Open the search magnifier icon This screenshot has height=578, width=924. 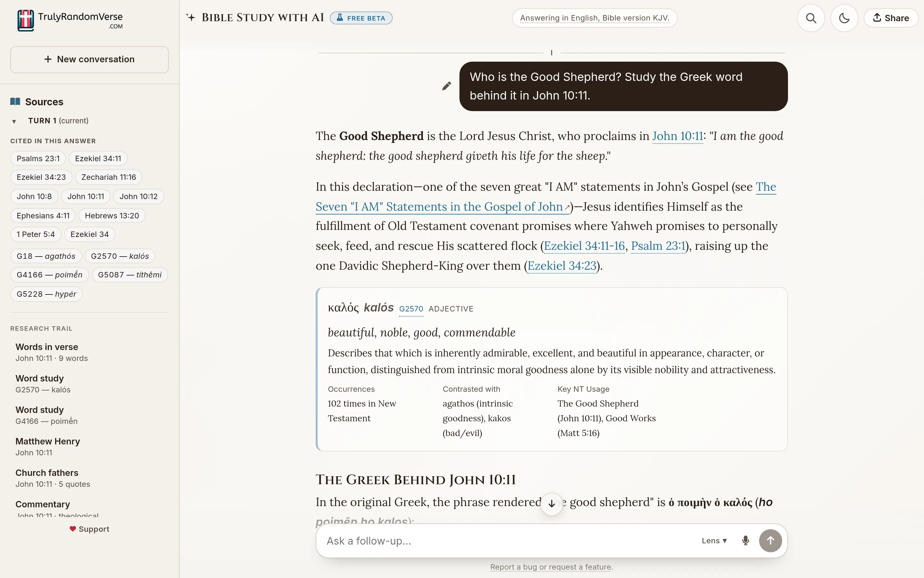(811, 18)
